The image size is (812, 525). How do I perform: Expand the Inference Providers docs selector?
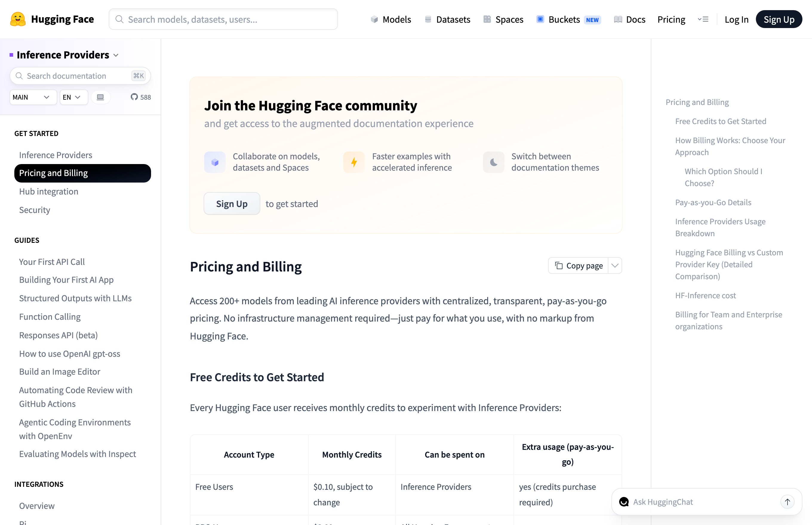click(x=116, y=55)
